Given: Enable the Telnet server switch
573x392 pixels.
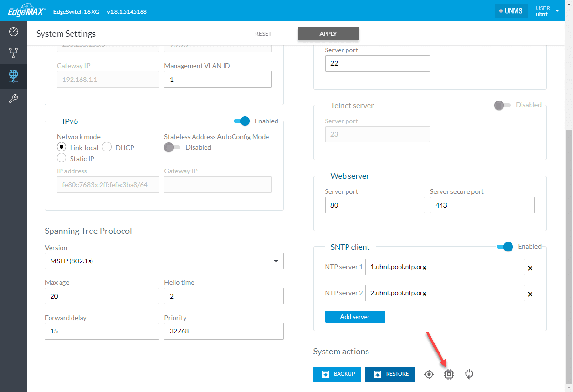Looking at the screenshot, I should 502,105.
